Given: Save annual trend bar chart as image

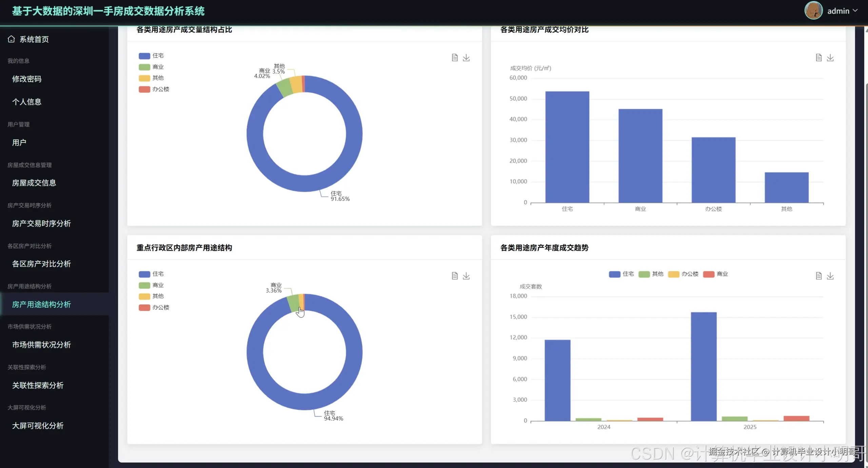Looking at the screenshot, I should click(x=830, y=276).
